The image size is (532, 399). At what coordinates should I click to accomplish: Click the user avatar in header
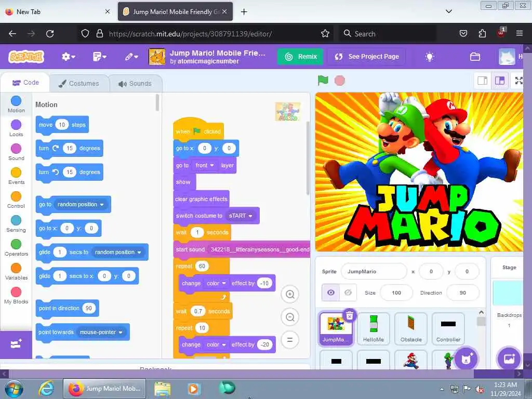pos(507,57)
